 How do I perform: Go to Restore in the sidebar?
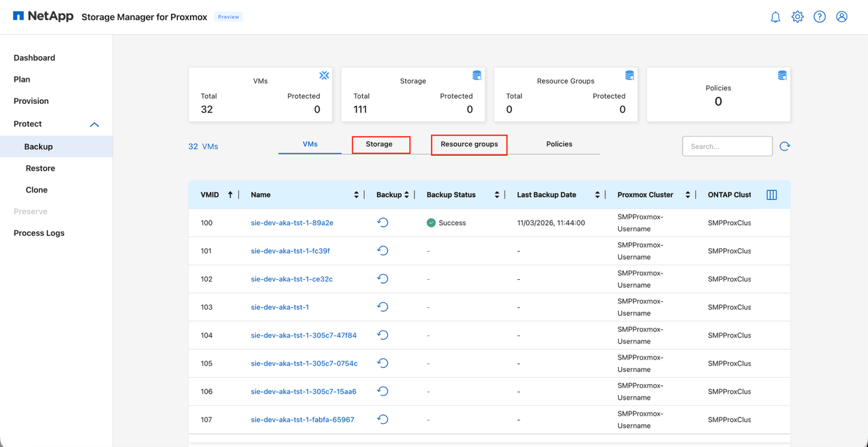point(40,168)
